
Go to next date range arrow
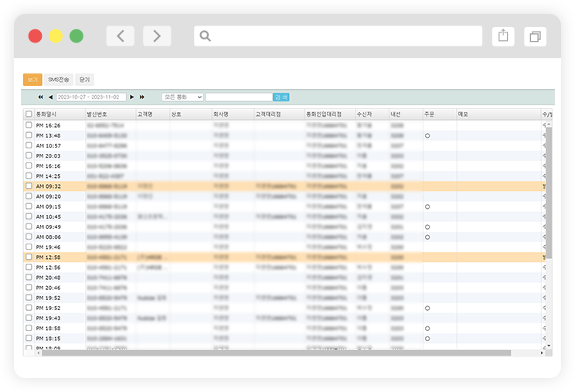pyautogui.click(x=132, y=97)
